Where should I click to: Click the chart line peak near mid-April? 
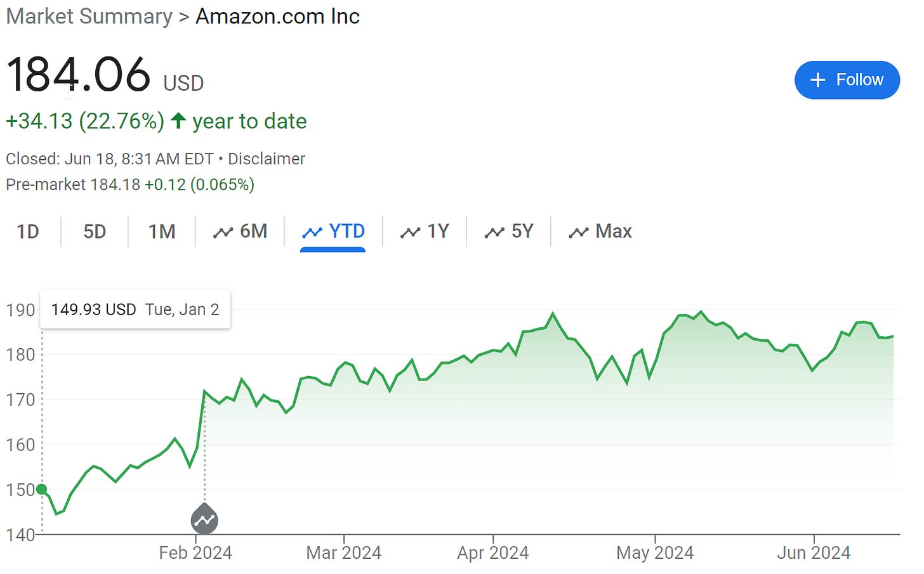(x=553, y=313)
